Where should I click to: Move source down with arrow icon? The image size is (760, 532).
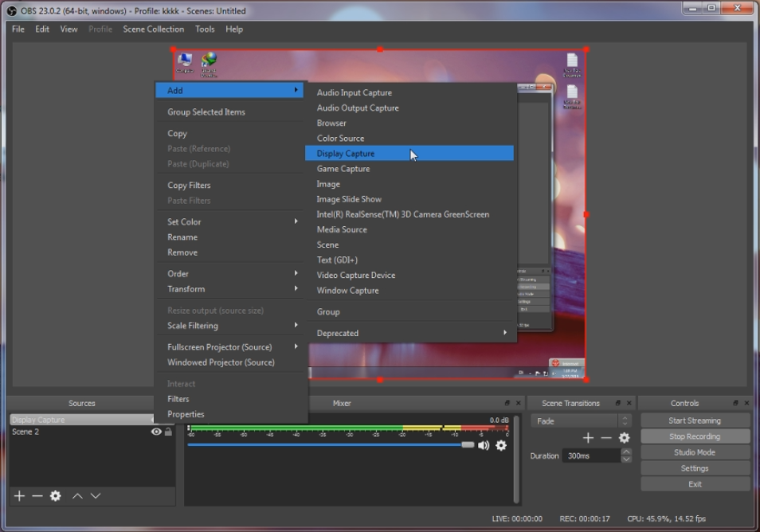pos(96,495)
